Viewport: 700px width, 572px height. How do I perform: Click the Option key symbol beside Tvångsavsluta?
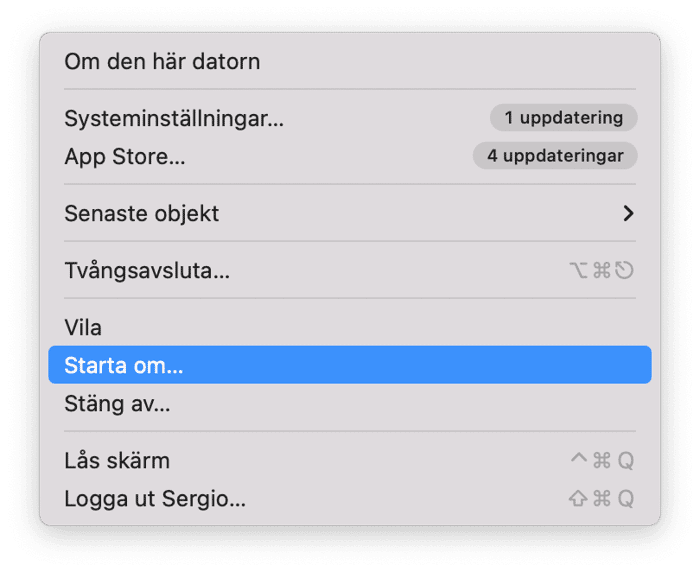579,270
